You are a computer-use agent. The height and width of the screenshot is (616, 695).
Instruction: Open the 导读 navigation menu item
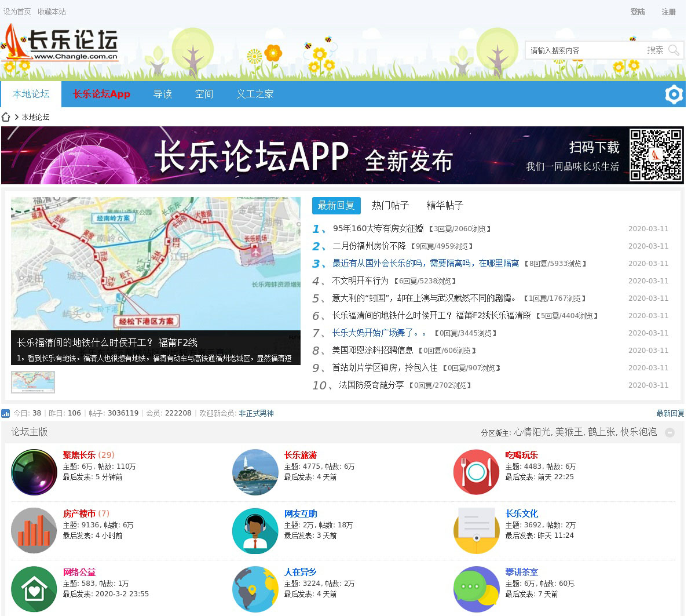pyautogui.click(x=162, y=94)
